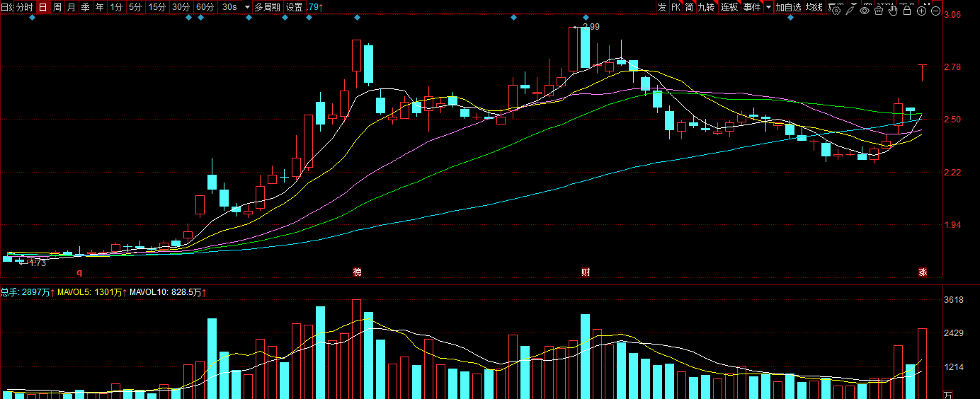The height and width of the screenshot is (399, 980).
Task: Click the PK compare button
Action: [x=676, y=7]
